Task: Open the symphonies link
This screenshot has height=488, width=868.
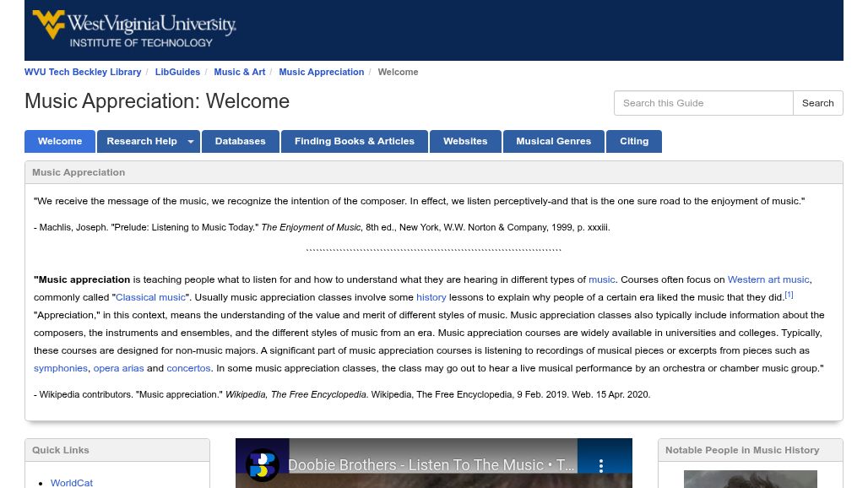Action: coord(60,368)
